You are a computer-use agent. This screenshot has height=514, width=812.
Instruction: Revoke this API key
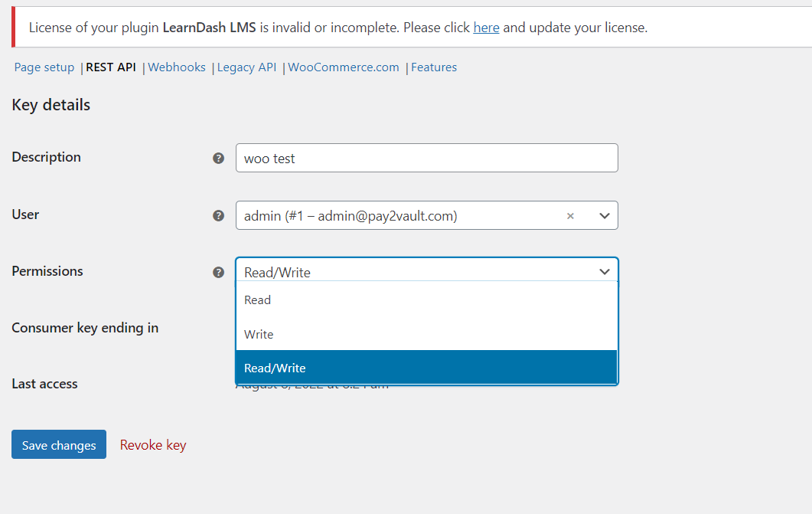point(153,445)
